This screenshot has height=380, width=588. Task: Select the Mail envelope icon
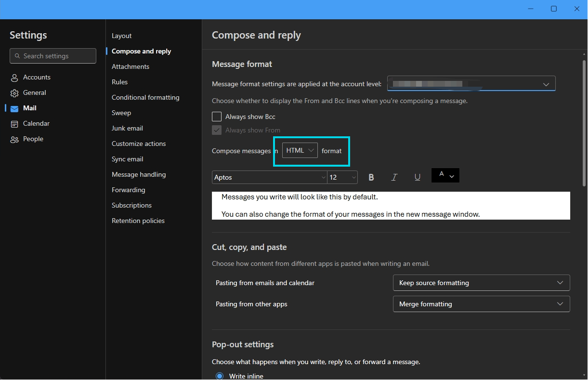click(x=14, y=108)
